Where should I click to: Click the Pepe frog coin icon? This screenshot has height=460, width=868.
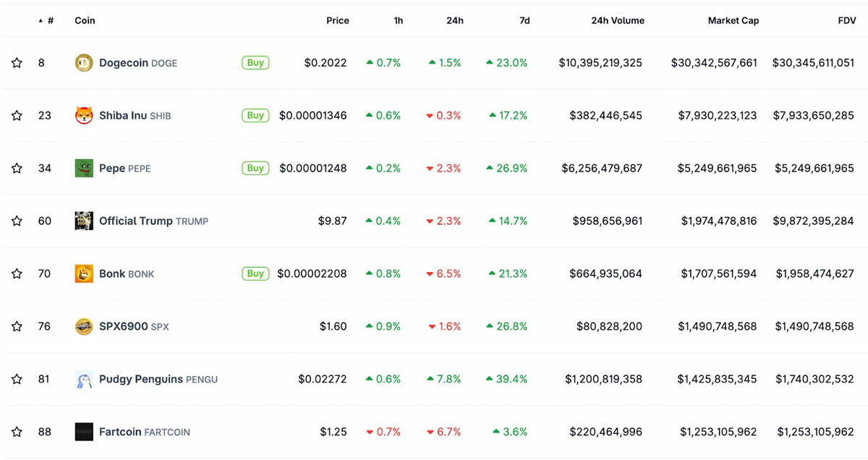coord(84,169)
